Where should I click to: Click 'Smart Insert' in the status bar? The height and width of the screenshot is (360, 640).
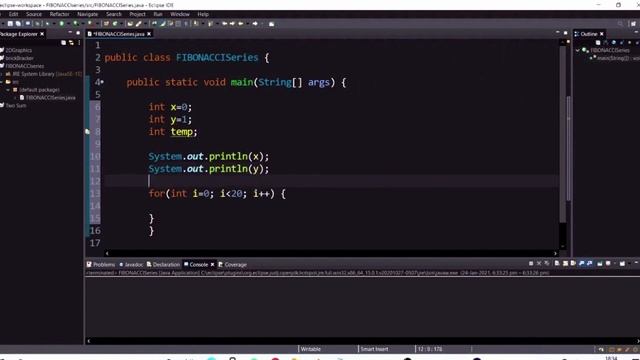coord(374,349)
